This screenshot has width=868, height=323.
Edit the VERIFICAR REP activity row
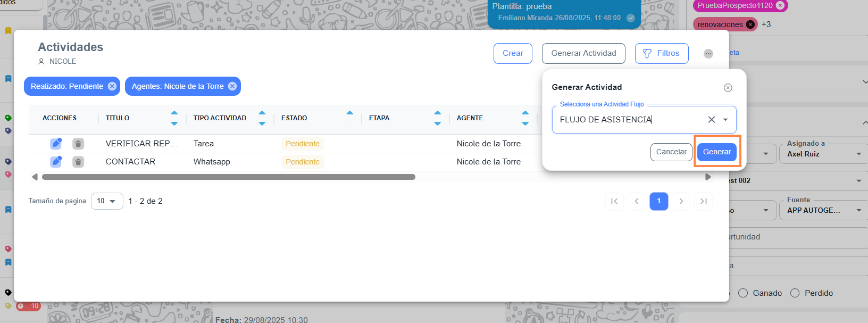[56, 144]
